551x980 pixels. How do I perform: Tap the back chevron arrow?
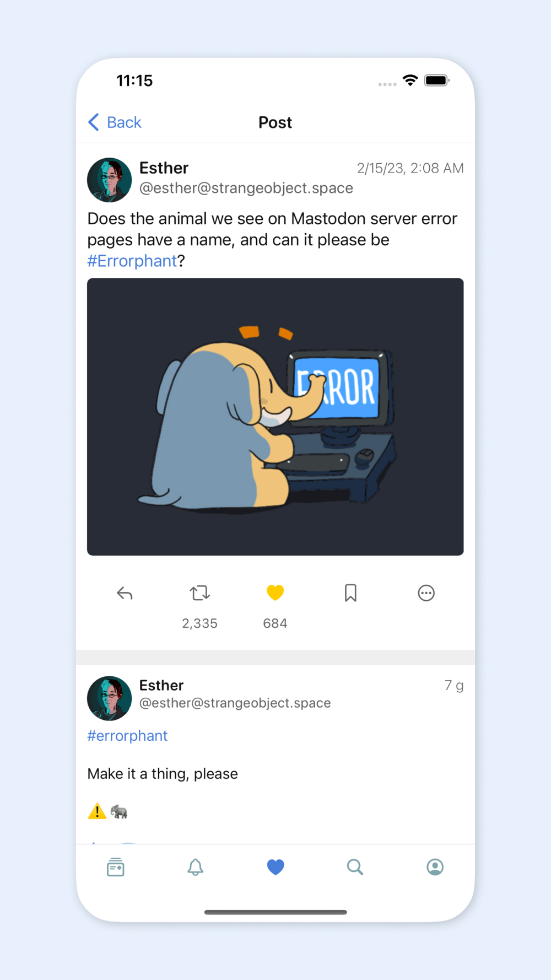tap(94, 122)
